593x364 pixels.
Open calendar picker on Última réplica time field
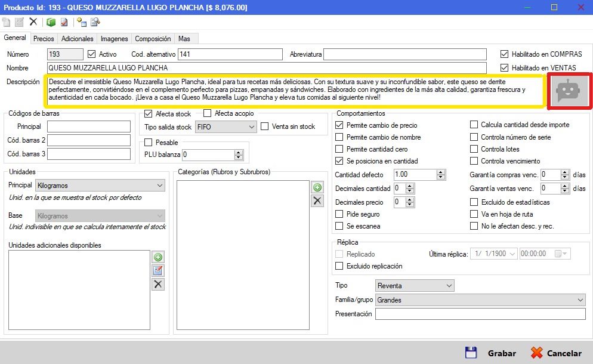(x=561, y=254)
